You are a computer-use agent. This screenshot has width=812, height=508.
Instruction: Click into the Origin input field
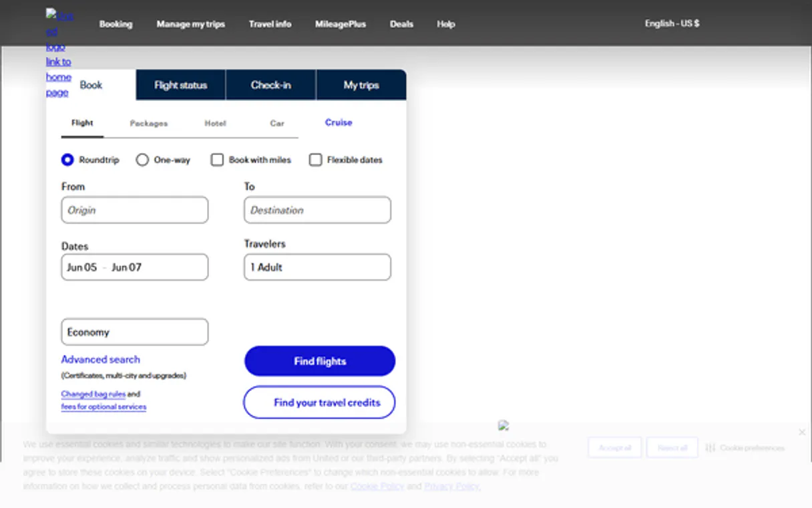[134, 211]
